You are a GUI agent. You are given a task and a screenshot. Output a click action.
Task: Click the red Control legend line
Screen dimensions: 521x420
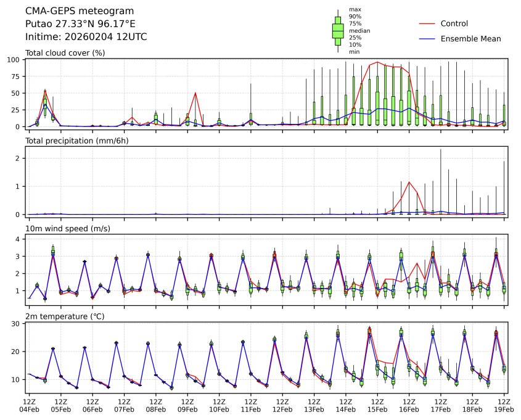[427, 23]
